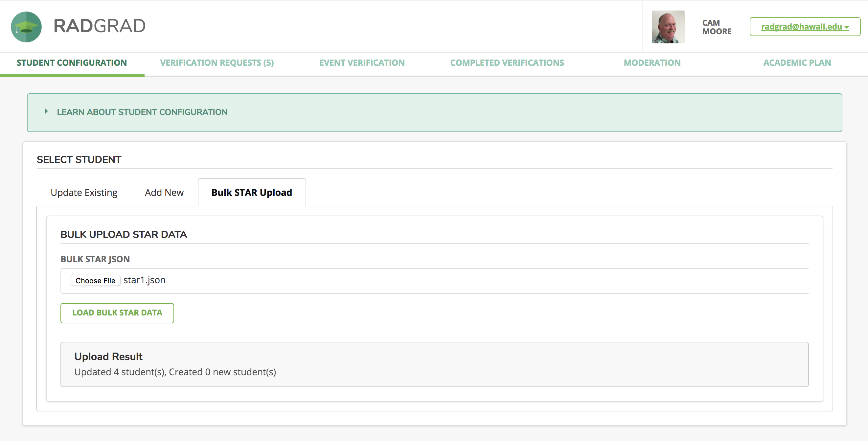Go to Completed Verifications tab

pos(507,63)
